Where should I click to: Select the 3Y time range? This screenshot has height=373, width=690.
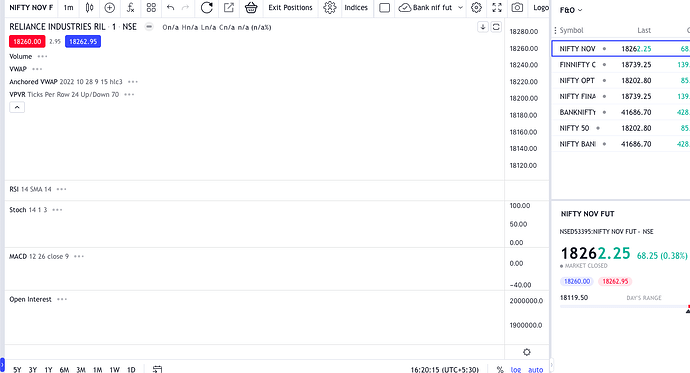[x=33, y=369]
